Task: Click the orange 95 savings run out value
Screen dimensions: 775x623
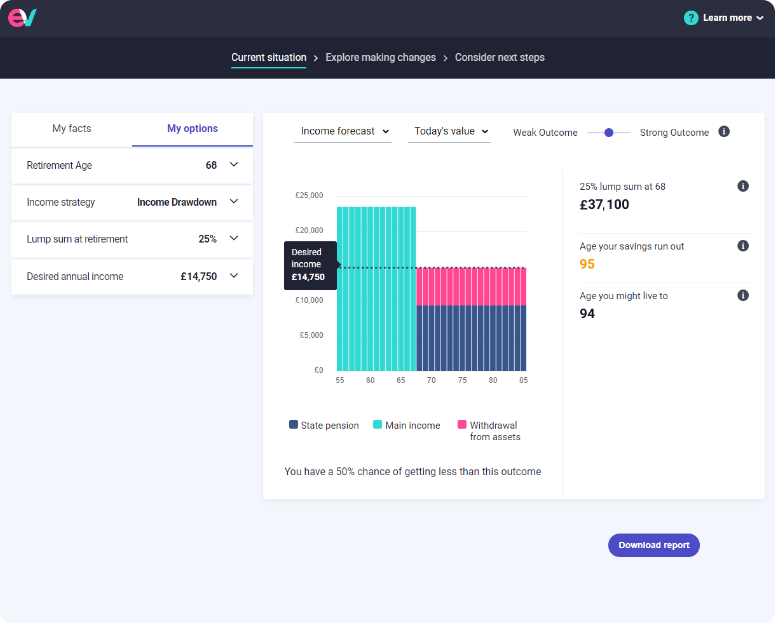Action: (x=587, y=264)
